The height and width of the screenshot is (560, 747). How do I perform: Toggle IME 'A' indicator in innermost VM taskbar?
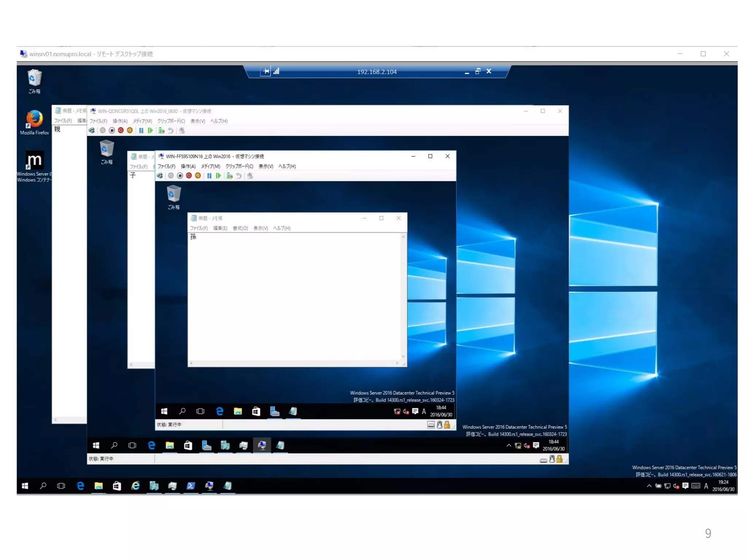pyautogui.click(x=424, y=412)
